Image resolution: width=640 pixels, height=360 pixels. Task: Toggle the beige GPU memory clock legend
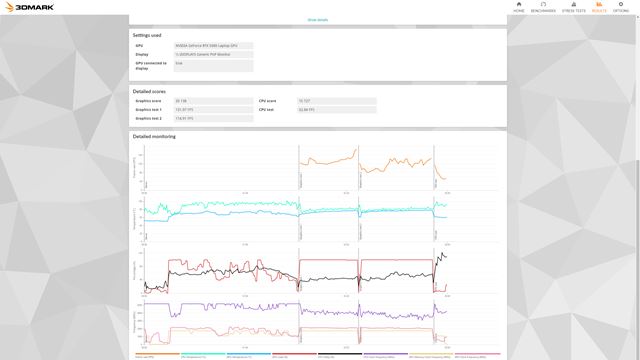(x=431, y=355)
